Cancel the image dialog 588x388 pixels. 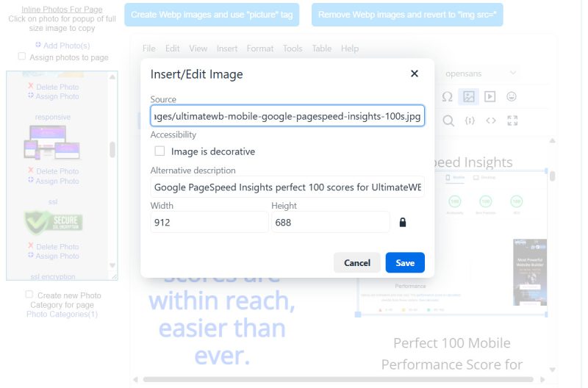(356, 263)
